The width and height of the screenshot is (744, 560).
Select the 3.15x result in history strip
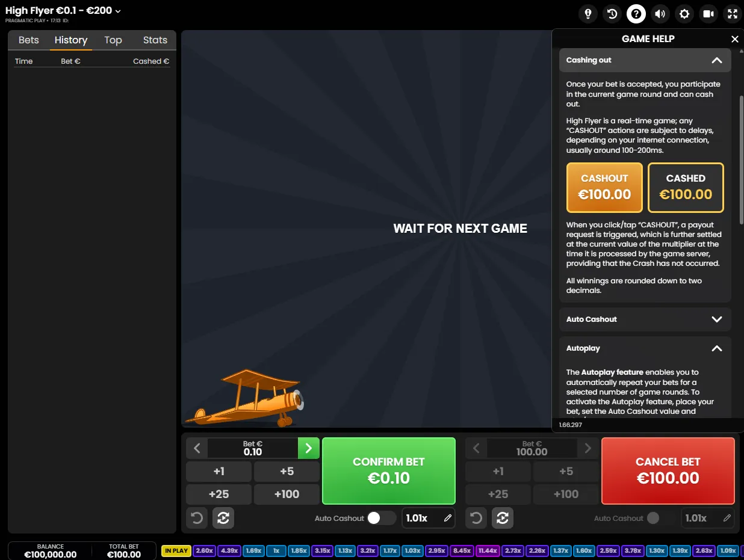323,550
